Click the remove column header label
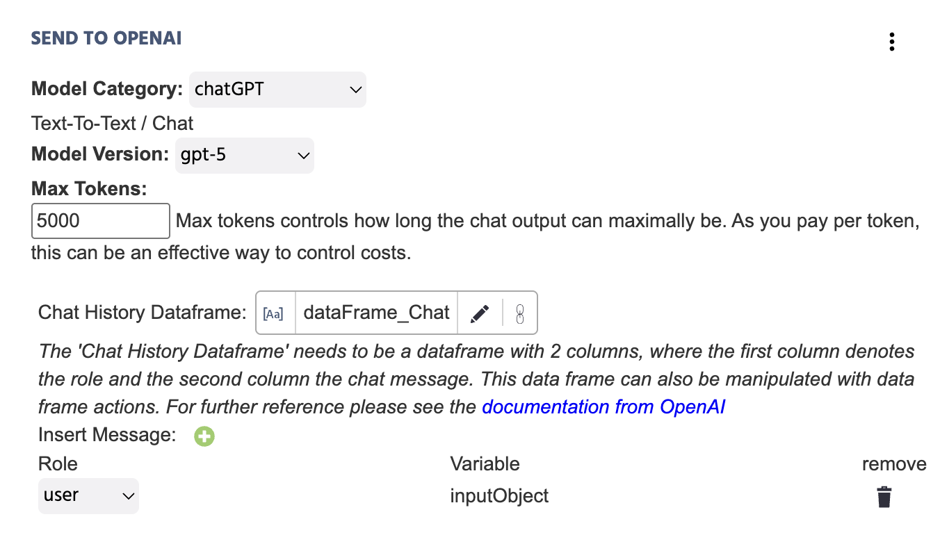Viewport: 940px width, 560px height. coord(894,463)
